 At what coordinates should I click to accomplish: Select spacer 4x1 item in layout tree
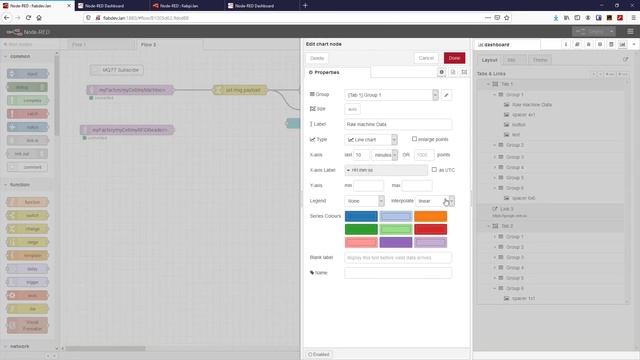tap(523, 115)
